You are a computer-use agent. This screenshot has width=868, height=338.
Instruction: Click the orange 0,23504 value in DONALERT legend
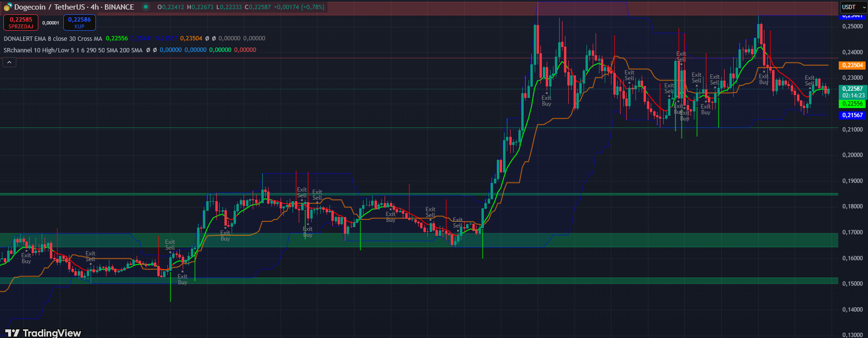pyautogui.click(x=191, y=38)
